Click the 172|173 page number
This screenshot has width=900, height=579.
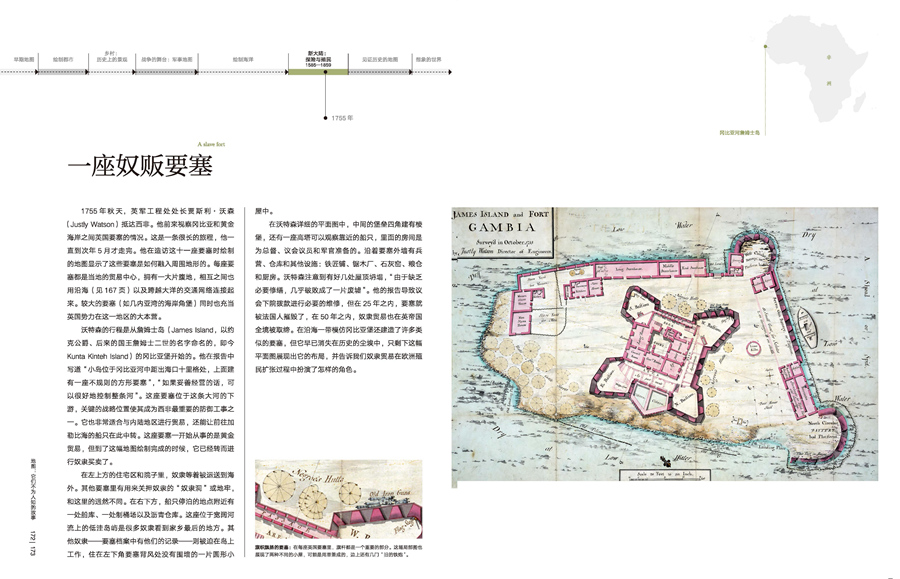[33, 543]
